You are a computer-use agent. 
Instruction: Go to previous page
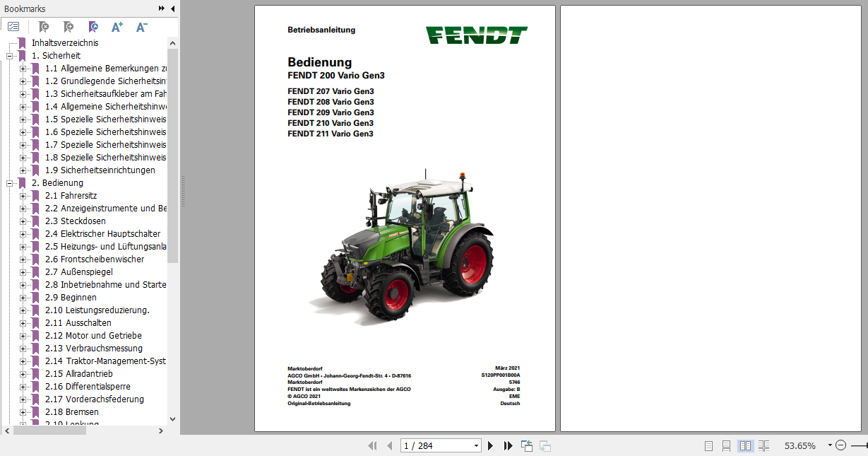click(388, 445)
